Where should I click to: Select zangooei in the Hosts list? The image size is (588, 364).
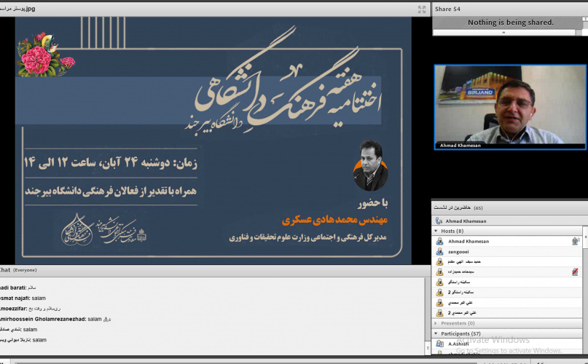[507, 252]
